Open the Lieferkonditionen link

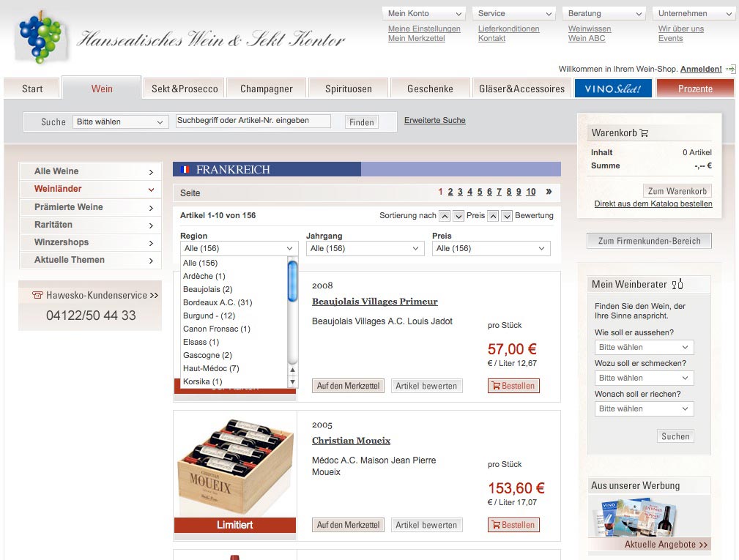coord(508,29)
